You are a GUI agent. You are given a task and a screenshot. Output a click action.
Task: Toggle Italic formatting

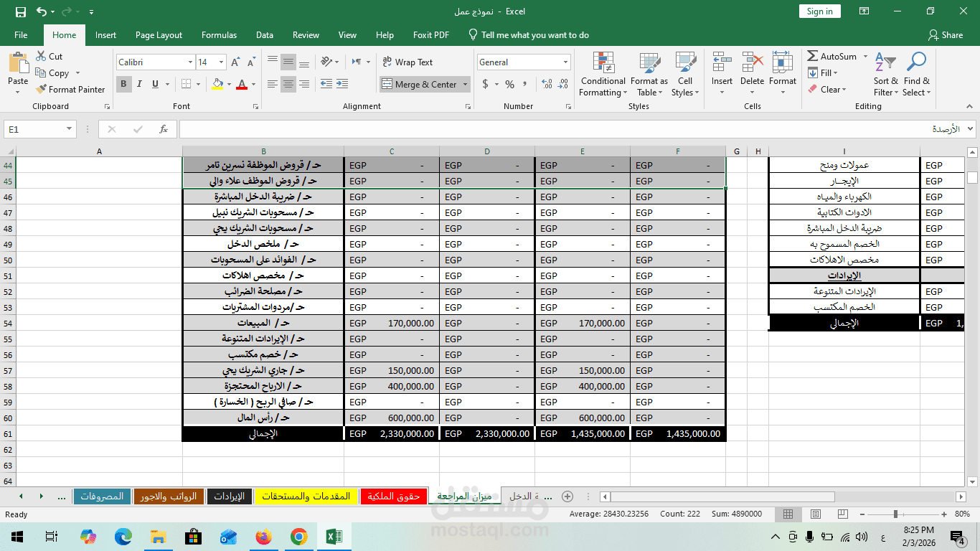138,84
